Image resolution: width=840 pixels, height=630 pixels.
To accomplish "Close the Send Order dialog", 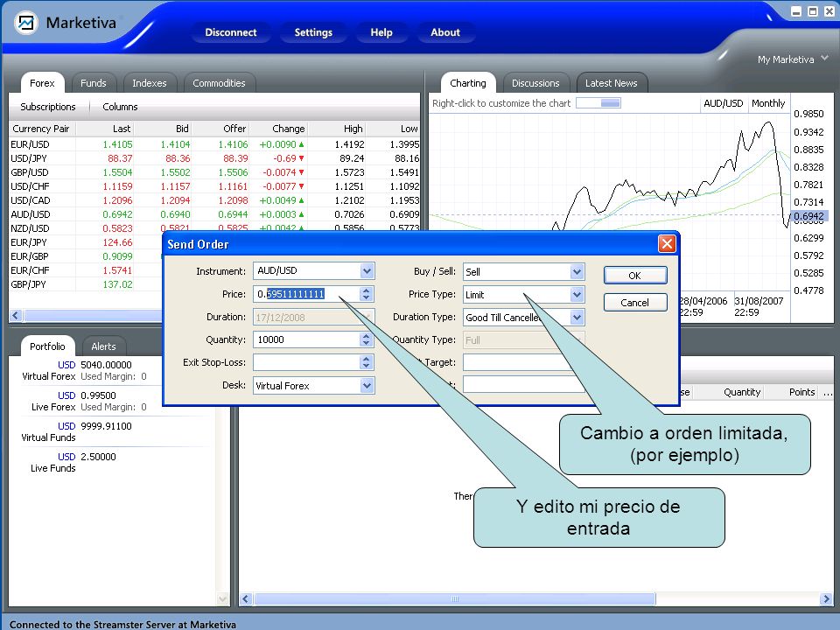I will 667,244.
